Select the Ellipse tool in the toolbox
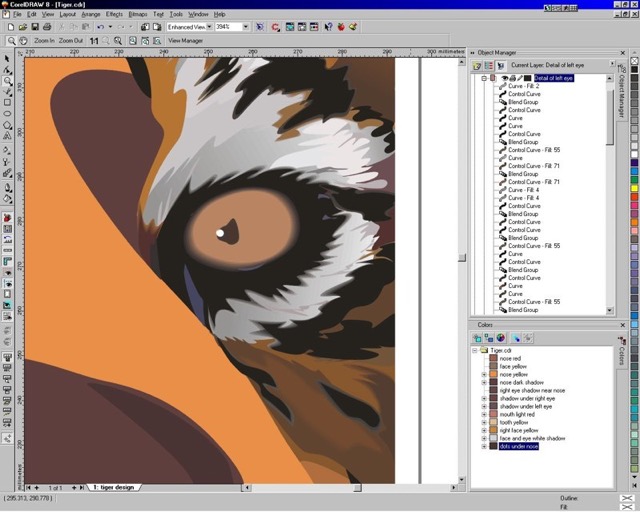640x512 pixels. click(7, 114)
